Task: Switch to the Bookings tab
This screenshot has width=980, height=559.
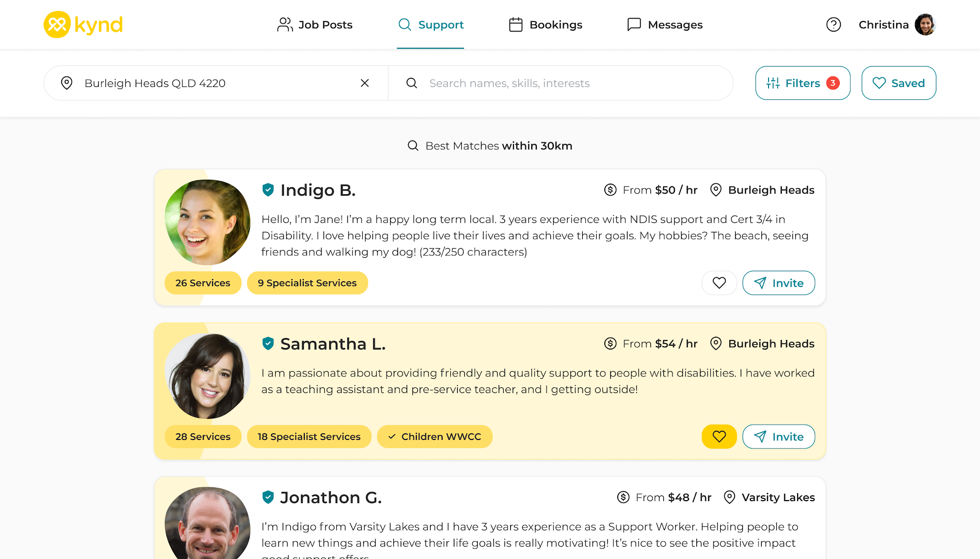Action: point(546,24)
